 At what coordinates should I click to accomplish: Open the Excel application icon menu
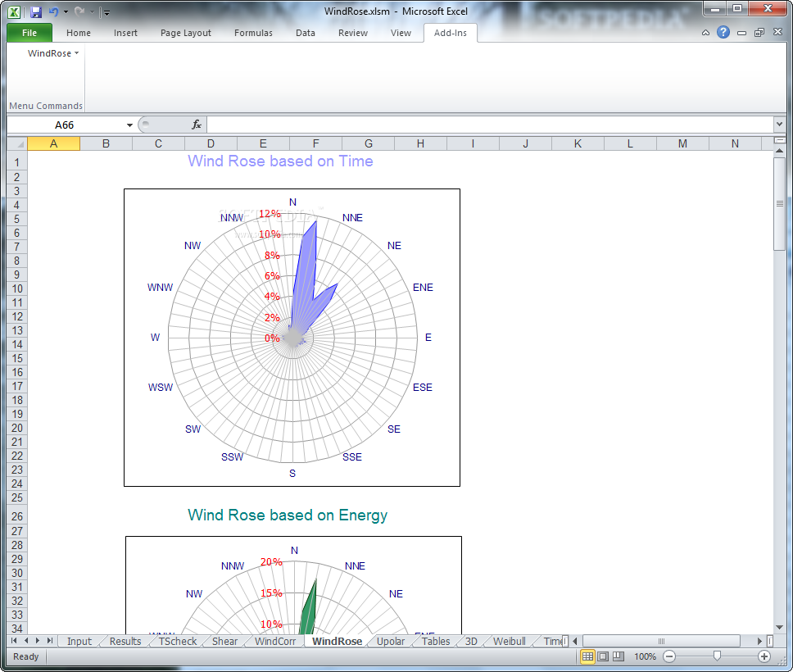14,11
